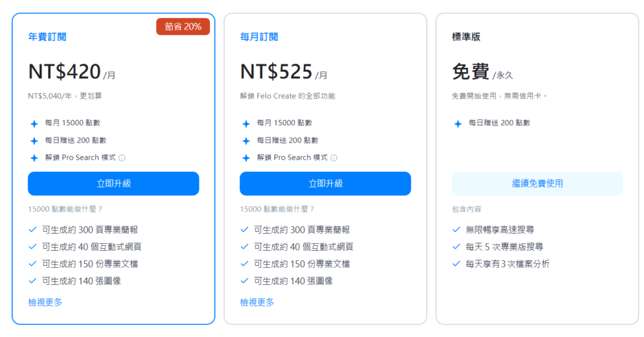Click sparkle icon beside 每日贈送 200 點數 in free plan
Screen dimensions: 644x337
[x=458, y=124]
